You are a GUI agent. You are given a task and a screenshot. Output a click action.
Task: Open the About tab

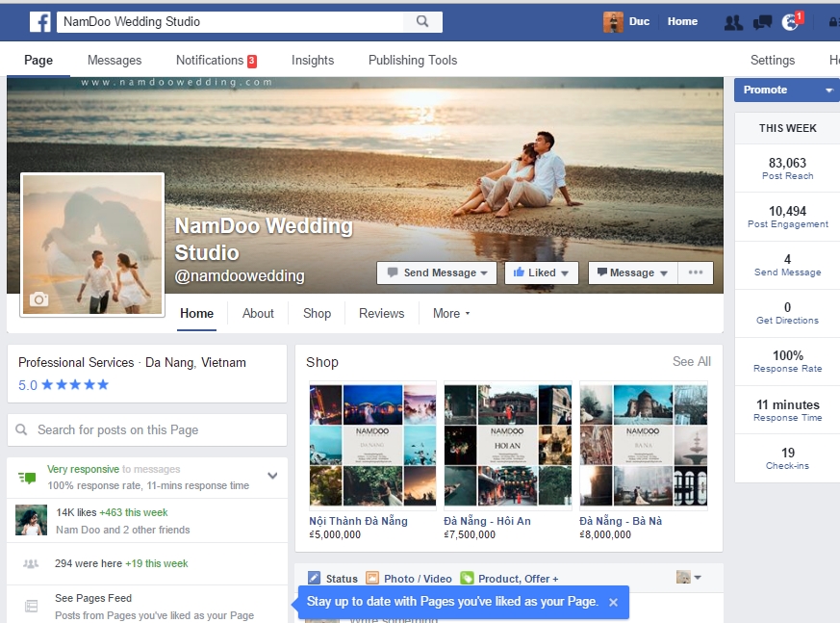(x=258, y=313)
